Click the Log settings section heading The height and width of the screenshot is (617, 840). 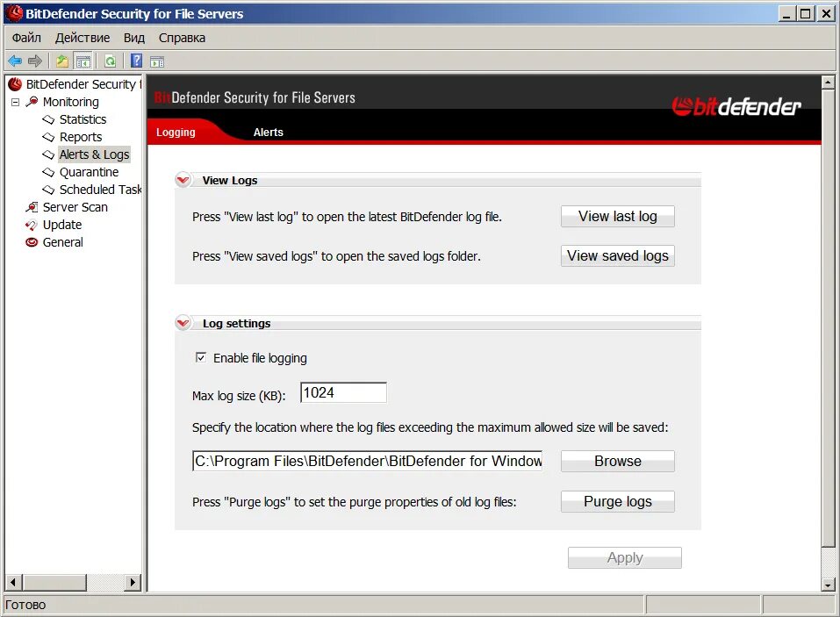coord(236,324)
